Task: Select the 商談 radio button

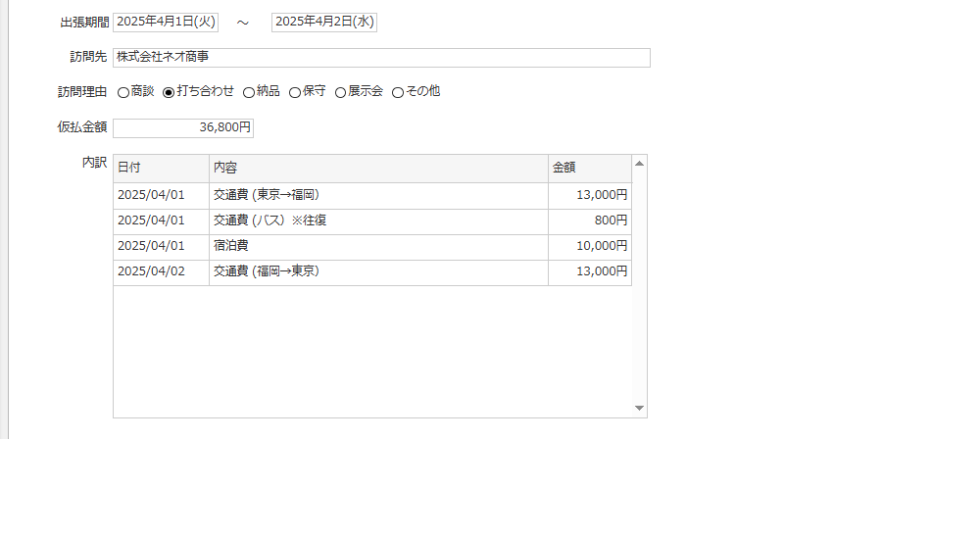Action: (123, 92)
